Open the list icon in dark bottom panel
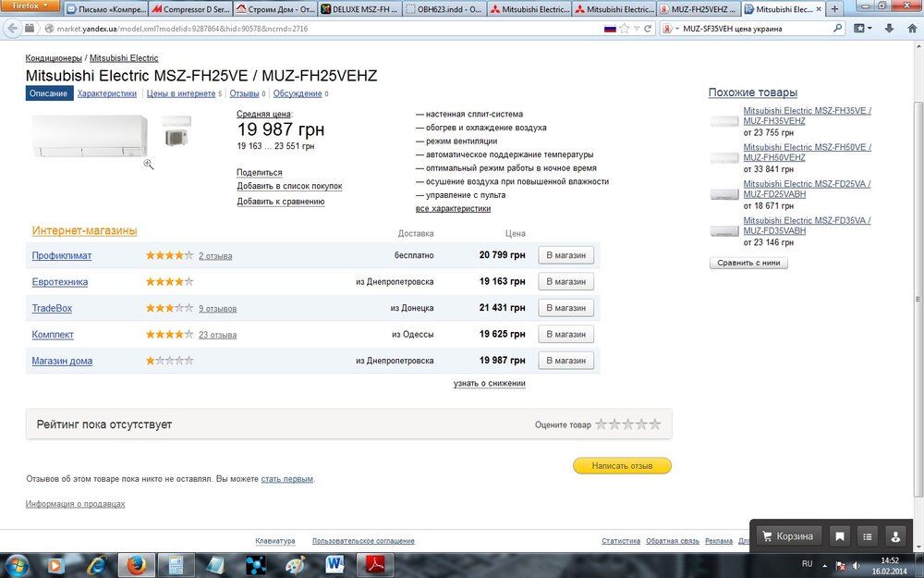924x578 pixels. coord(868,536)
